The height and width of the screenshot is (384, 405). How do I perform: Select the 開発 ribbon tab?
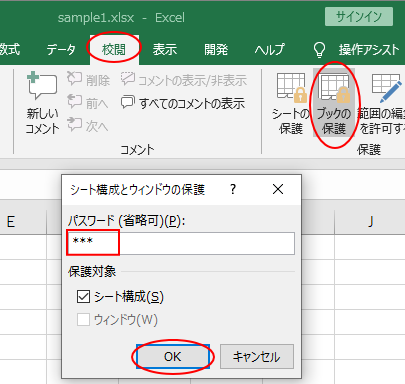click(x=216, y=50)
